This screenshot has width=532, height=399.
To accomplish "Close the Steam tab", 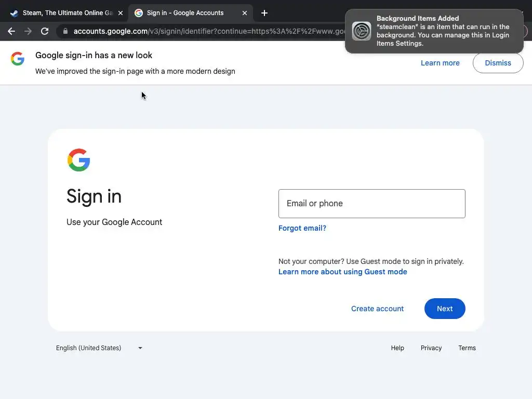I will tap(121, 13).
